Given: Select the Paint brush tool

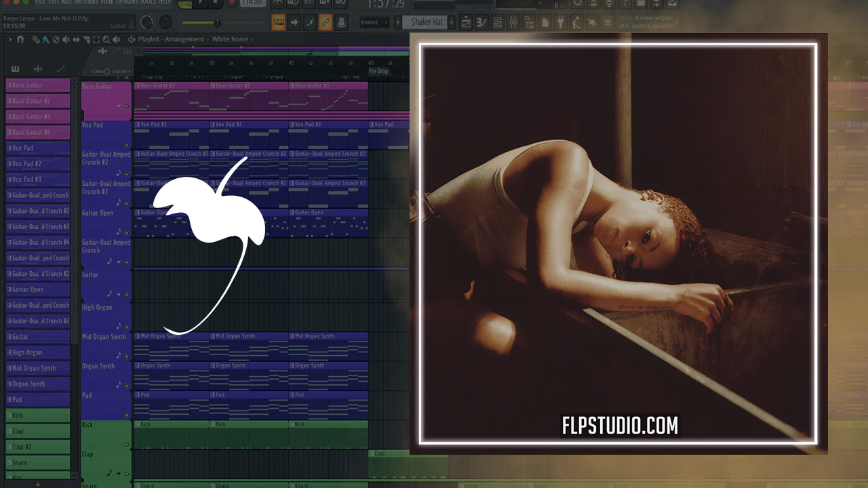Looking at the screenshot, I should 45,39.
